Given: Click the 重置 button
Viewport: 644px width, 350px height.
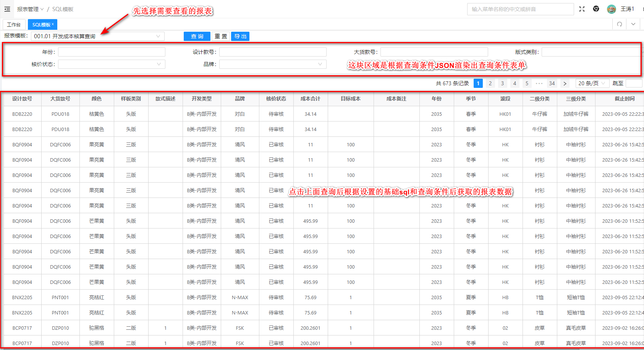Looking at the screenshot, I should pyautogui.click(x=220, y=36).
